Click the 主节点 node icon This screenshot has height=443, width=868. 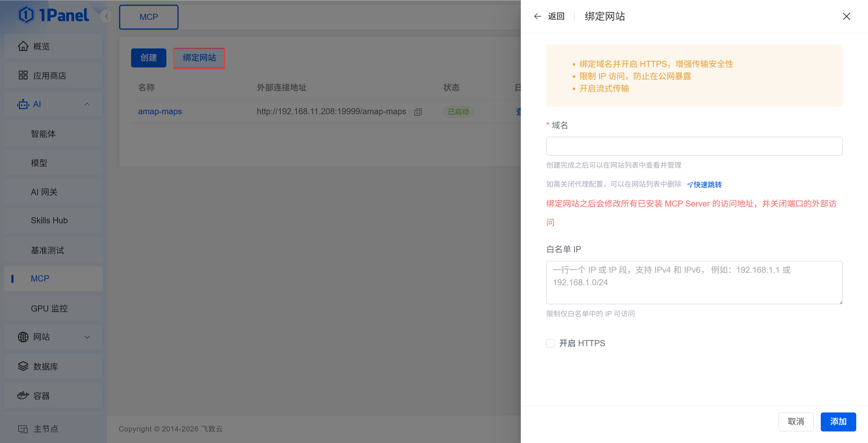(x=23, y=429)
